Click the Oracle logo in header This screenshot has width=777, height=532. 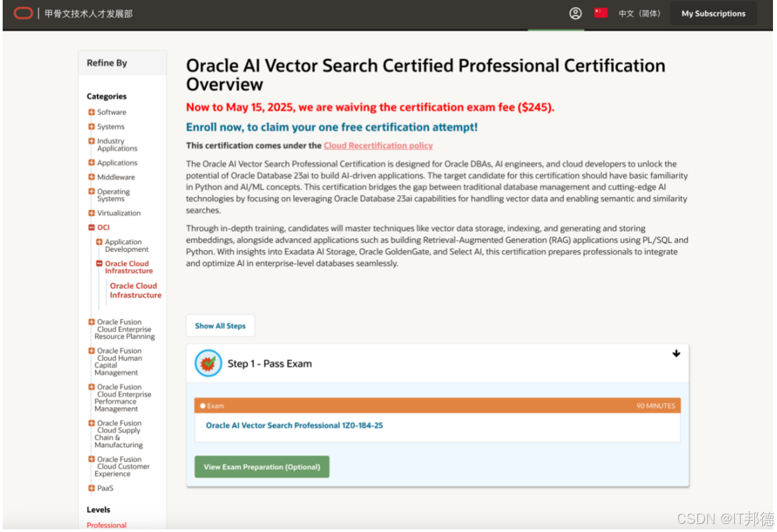tap(23, 13)
